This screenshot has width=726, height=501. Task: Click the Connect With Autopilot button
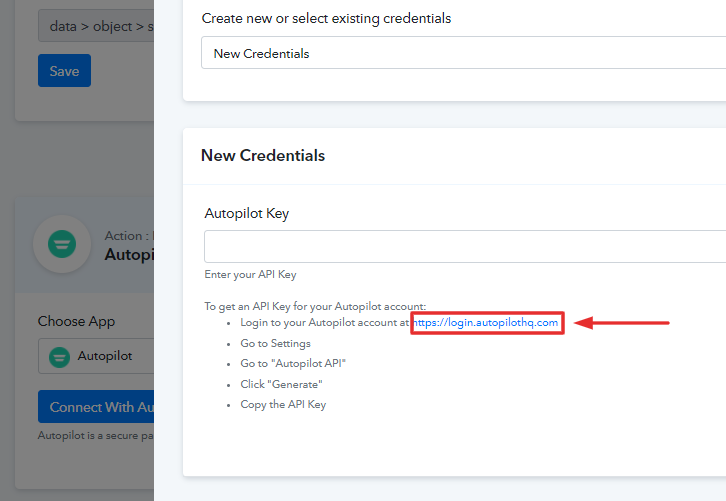(x=96, y=406)
